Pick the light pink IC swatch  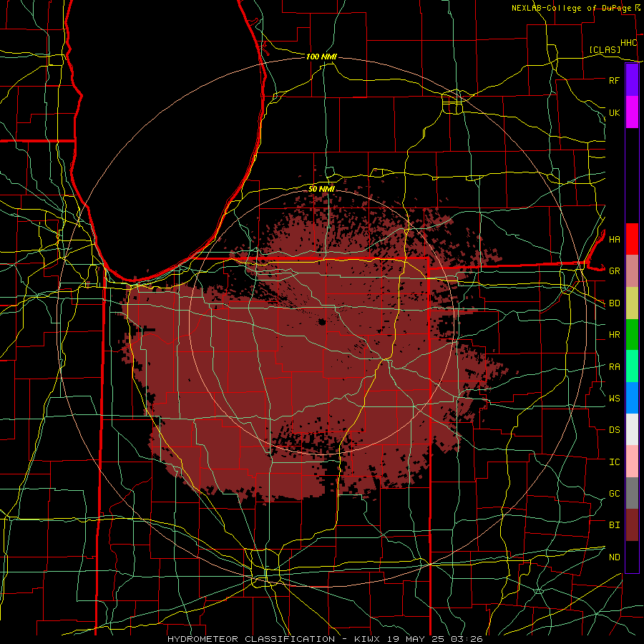click(x=632, y=462)
